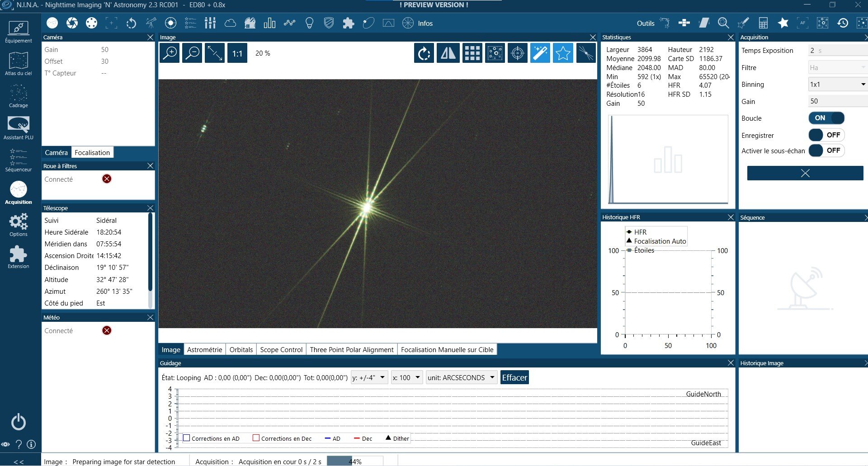Viewport: 868px width, 466px height.
Task: Open the history clock tool icon
Action: pyautogui.click(x=842, y=23)
